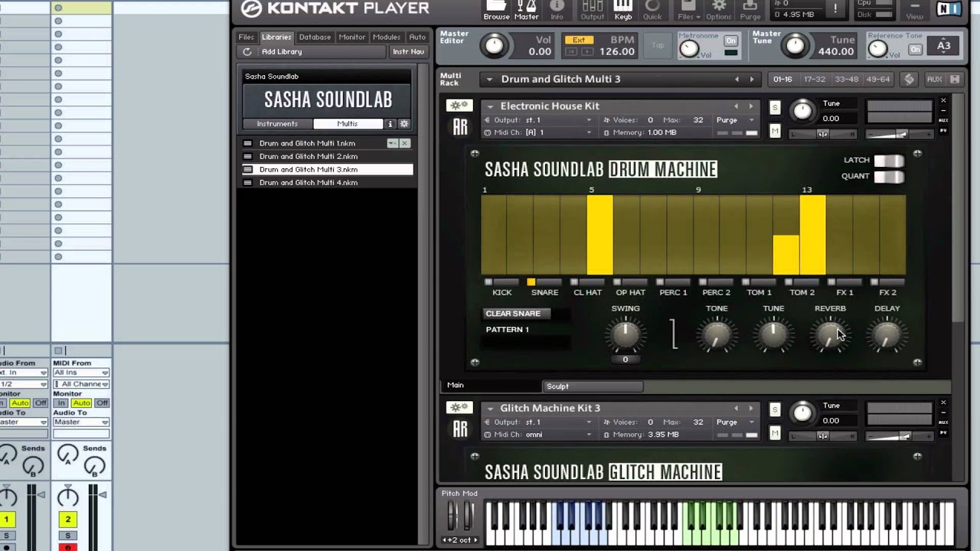Screen dimensions: 980x551
Task: Load next multi with the right arrow
Action: (752, 80)
